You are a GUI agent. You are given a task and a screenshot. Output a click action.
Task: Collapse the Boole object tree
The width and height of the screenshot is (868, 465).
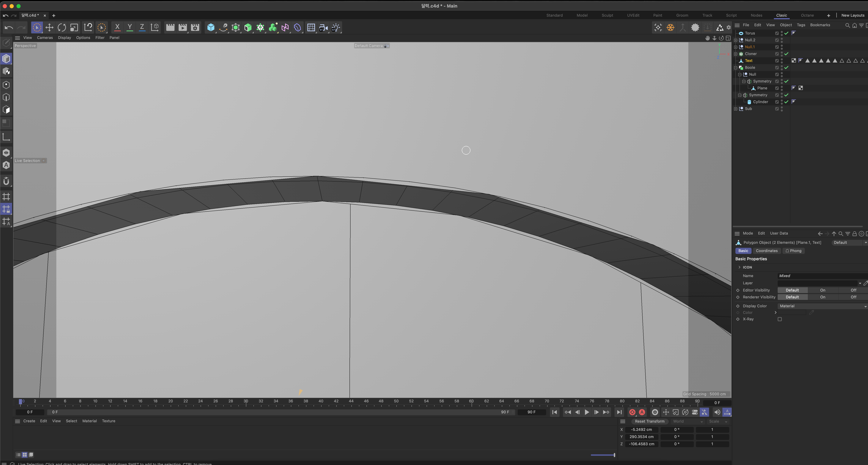[x=736, y=68]
